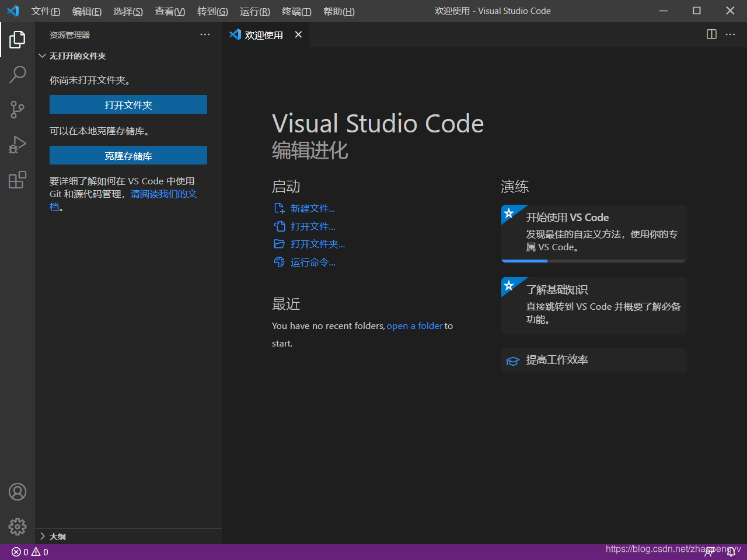Open the Extensions view icon
747x560 pixels.
point(18,180)
